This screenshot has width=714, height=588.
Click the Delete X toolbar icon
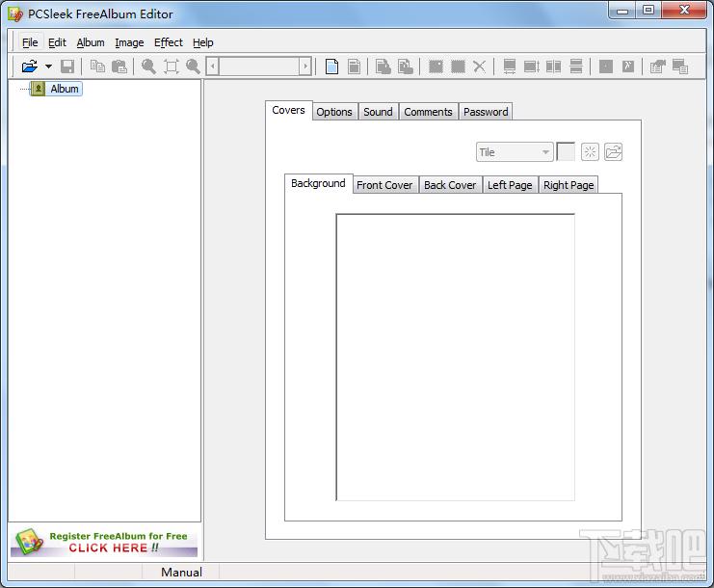(480, 67)
